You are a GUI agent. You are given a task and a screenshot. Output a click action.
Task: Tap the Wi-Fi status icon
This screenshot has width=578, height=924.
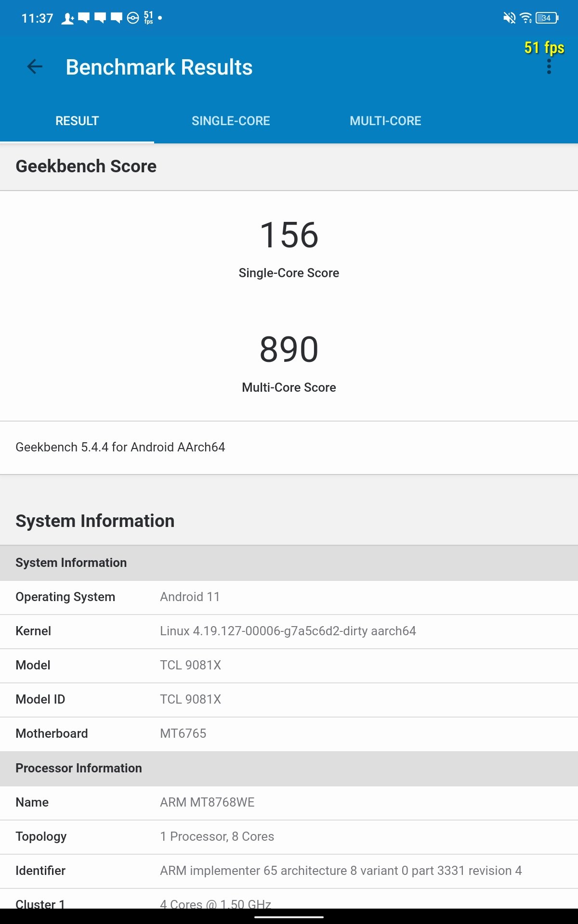point(526,18)
